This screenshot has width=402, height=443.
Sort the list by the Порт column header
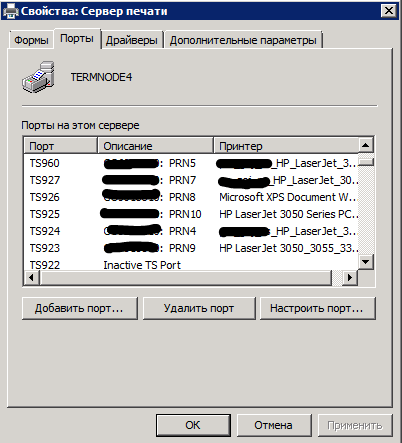click(60, 146)
